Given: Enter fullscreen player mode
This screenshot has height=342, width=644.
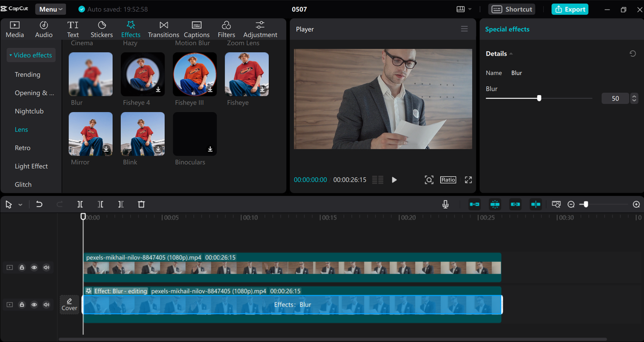Looking at the screenshot, I should click(468, 180).
